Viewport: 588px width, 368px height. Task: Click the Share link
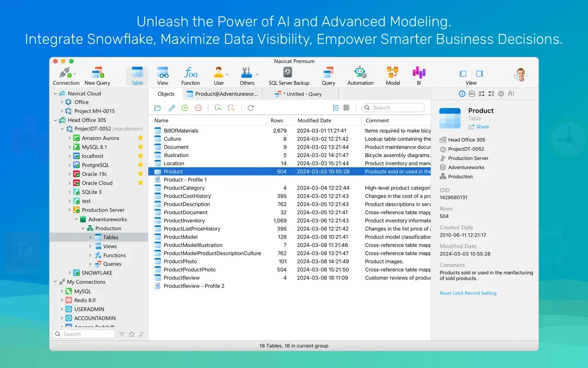pos(479,127)
